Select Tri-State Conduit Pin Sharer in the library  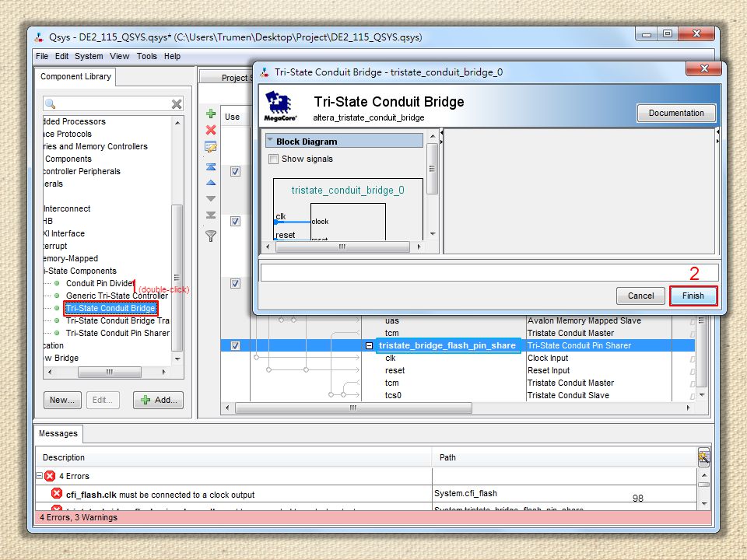[x=117, y=334]
